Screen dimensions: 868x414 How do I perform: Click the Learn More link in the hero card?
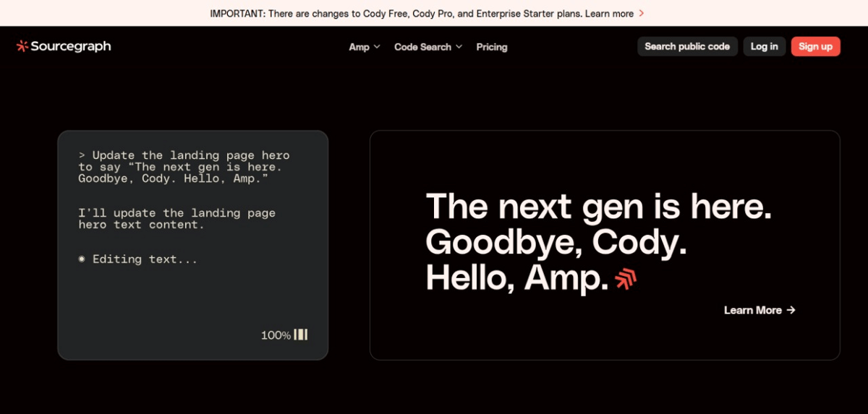(759, 310)
